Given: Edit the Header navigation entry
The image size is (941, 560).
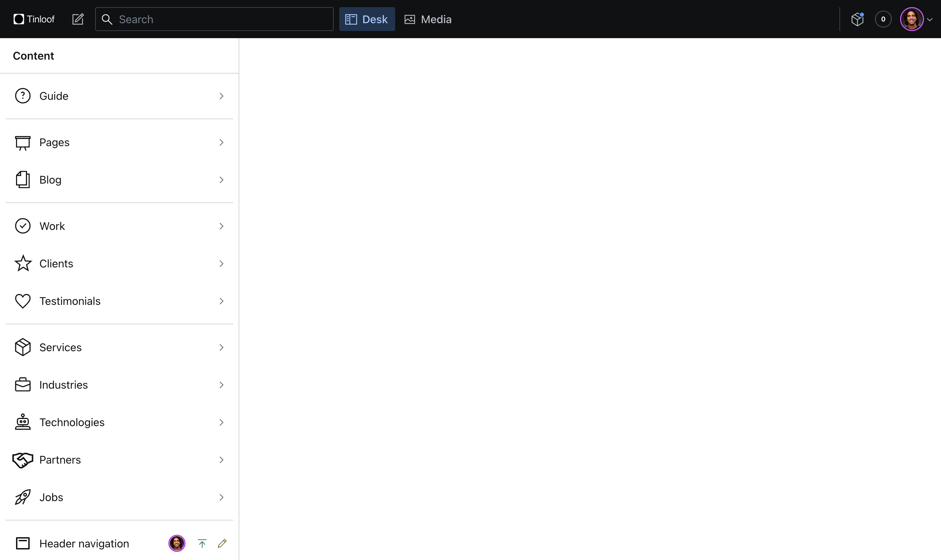Looking at the screenshot, I should (x=221, y=543).
